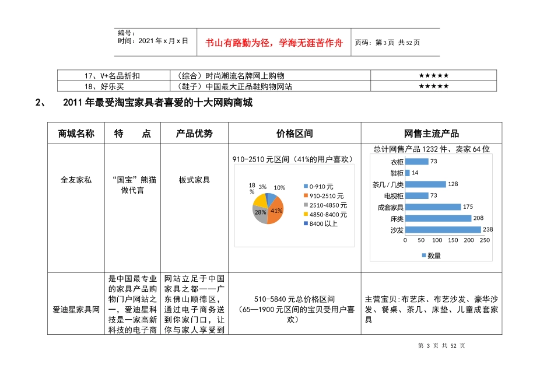Click the 电视柜 bar with value 73
The width and height of the screenshot is (554, 392).
click(416, 195)
